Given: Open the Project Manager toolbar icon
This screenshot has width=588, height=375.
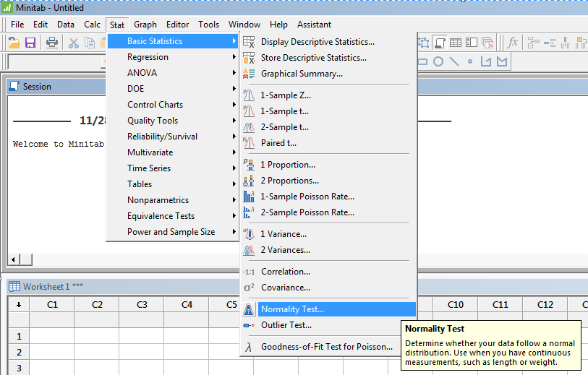Looking at the screenshot, I should coord(472,43).
